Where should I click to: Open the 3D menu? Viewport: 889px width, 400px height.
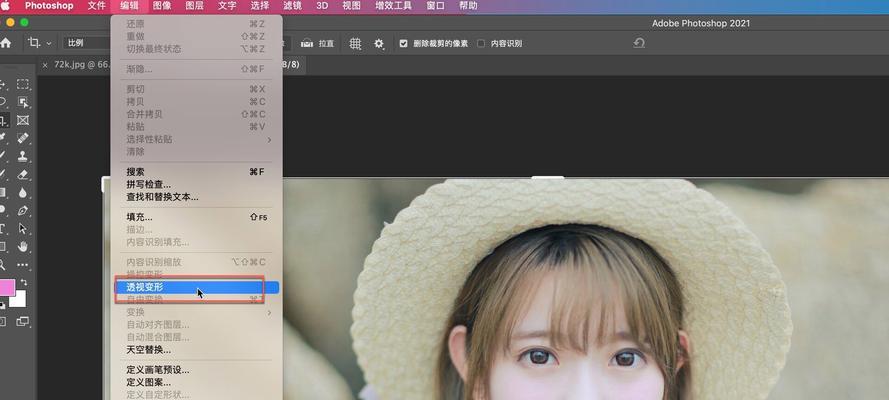[x=322, y=6]
